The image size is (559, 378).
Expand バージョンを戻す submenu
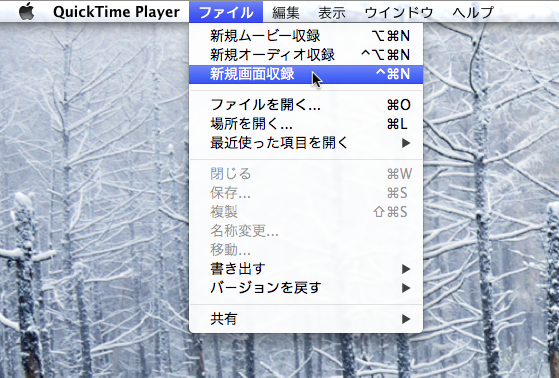tap(306, 288)
